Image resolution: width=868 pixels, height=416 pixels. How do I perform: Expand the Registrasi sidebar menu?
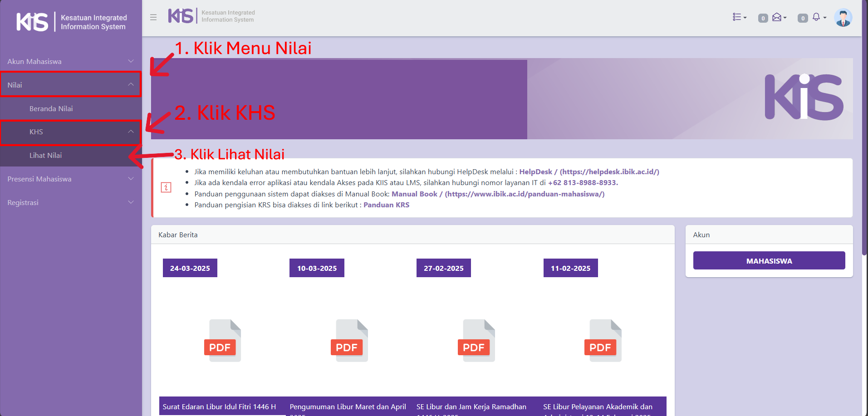71,202
